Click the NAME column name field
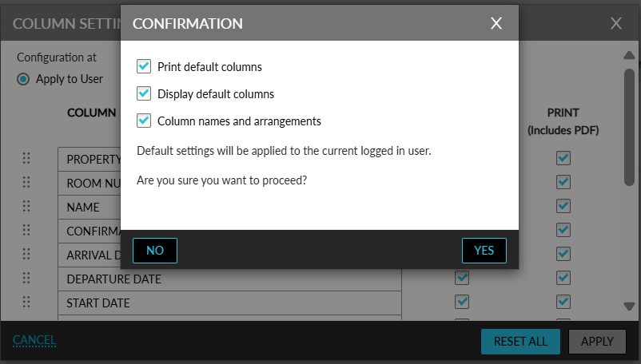Screen dimensions: 641x364 point(90,208)
